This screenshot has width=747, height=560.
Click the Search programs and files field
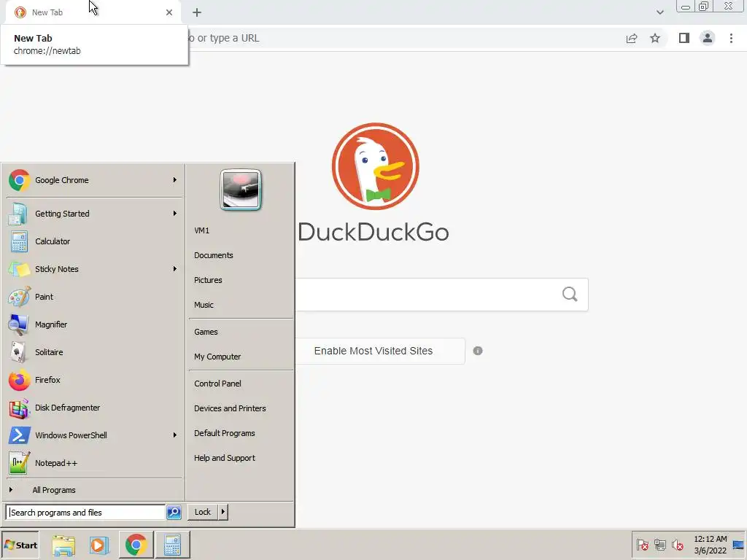(x=86, y=513)
